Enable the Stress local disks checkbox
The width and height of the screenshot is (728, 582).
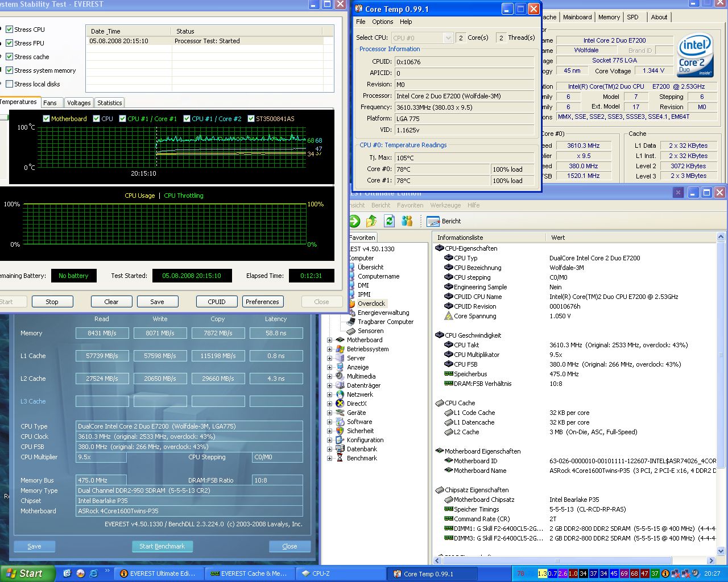pos(9,84)
